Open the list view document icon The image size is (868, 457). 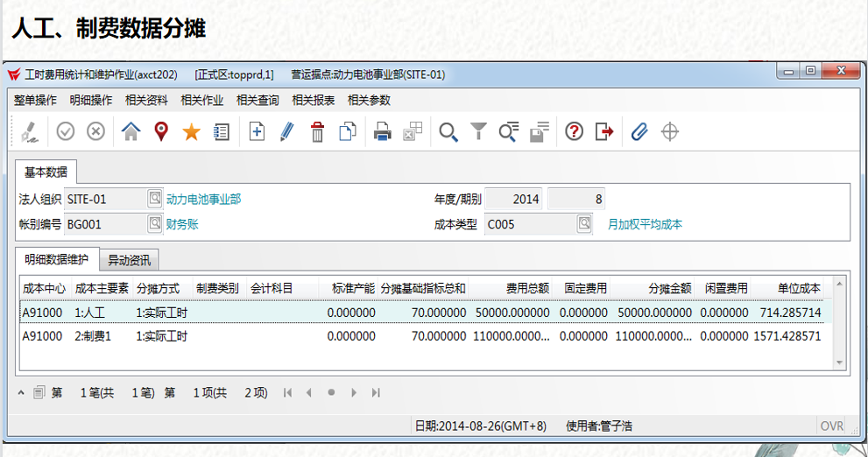click(x=222, y=131)
